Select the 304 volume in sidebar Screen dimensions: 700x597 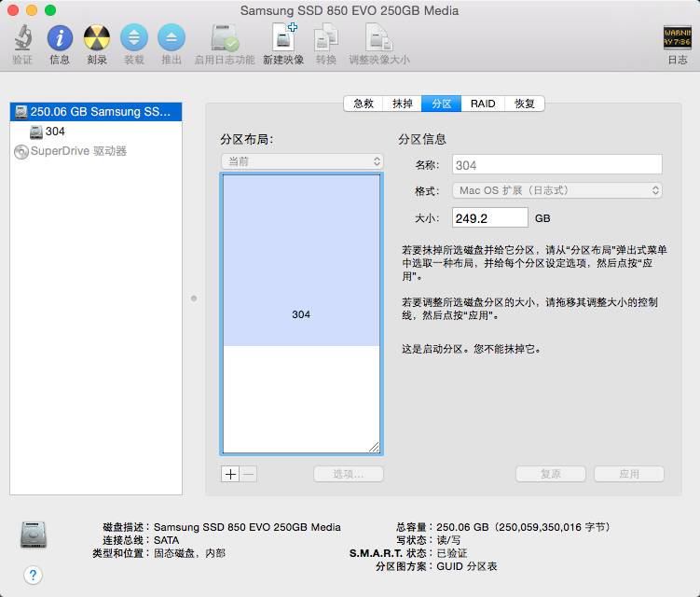[x=95, y=132]
